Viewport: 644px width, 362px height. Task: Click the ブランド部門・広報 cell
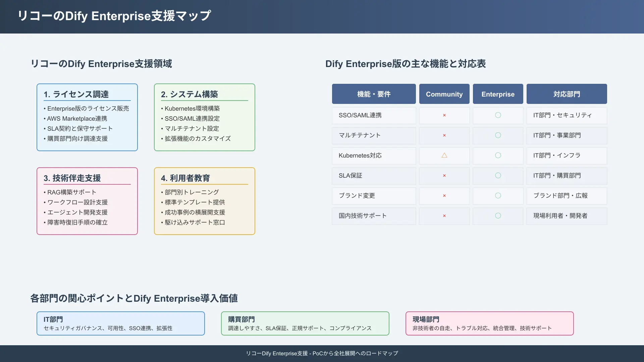[x=567, y=196]
